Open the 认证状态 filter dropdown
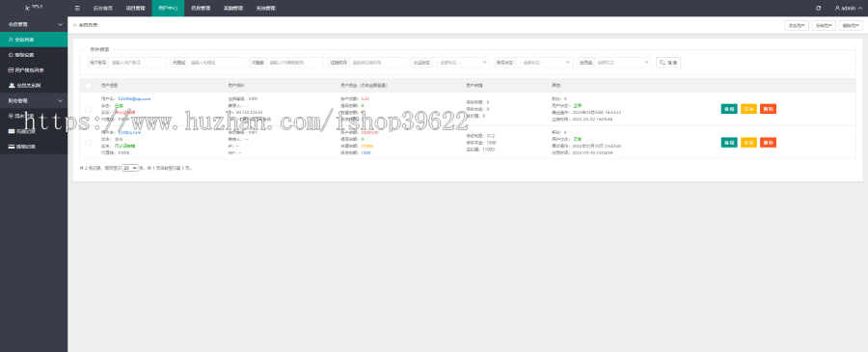This screenshot has width=868, height=352. (461, 63)
